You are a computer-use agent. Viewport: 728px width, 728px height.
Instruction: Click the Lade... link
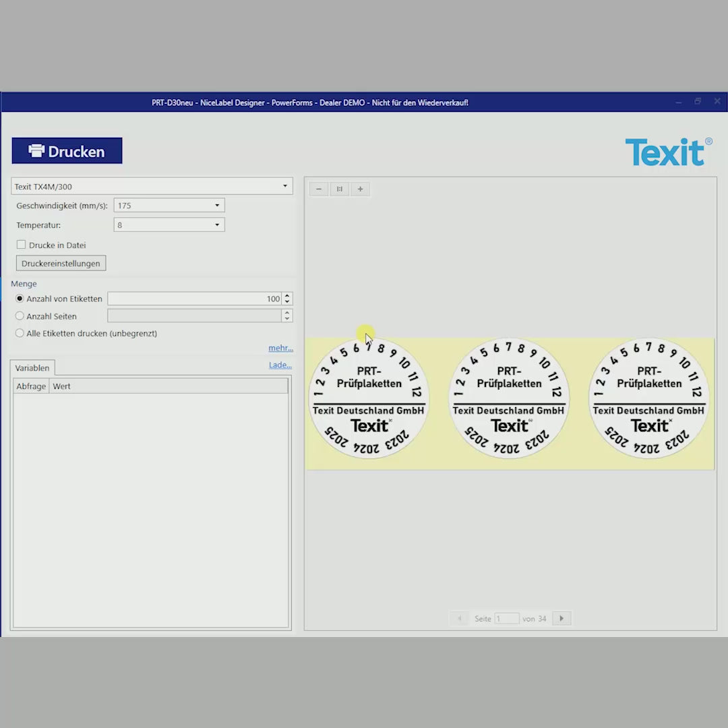coord(280,365)
